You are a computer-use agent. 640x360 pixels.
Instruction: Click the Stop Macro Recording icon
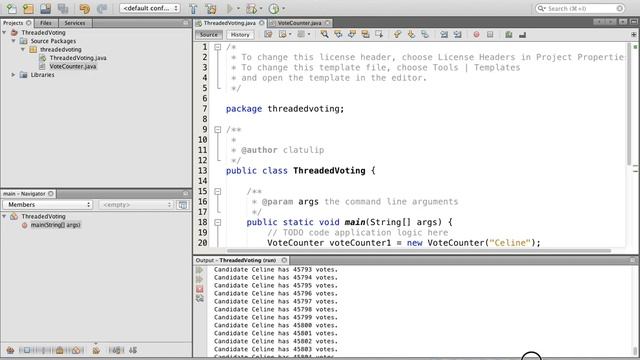pyautogui.click(x=490, y=35)
